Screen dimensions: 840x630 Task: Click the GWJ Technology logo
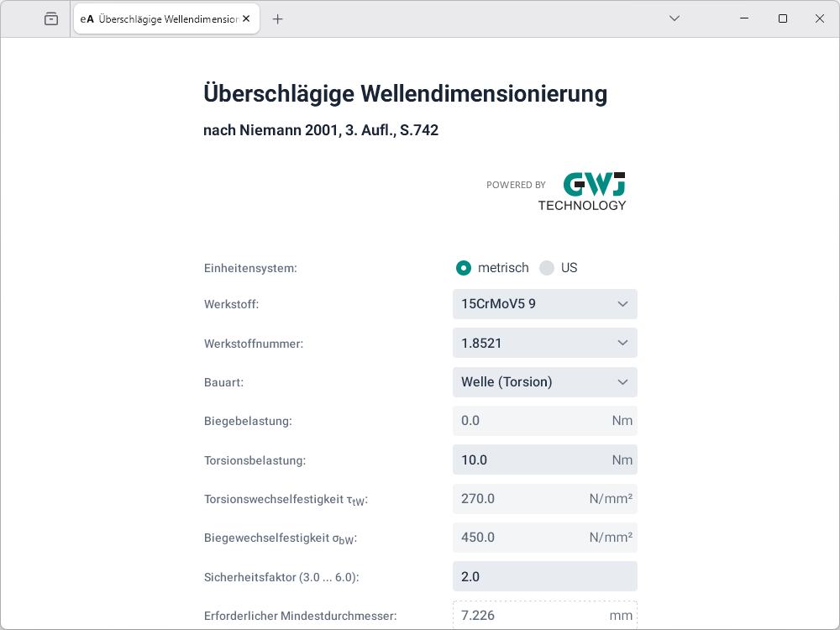(582, 192)
